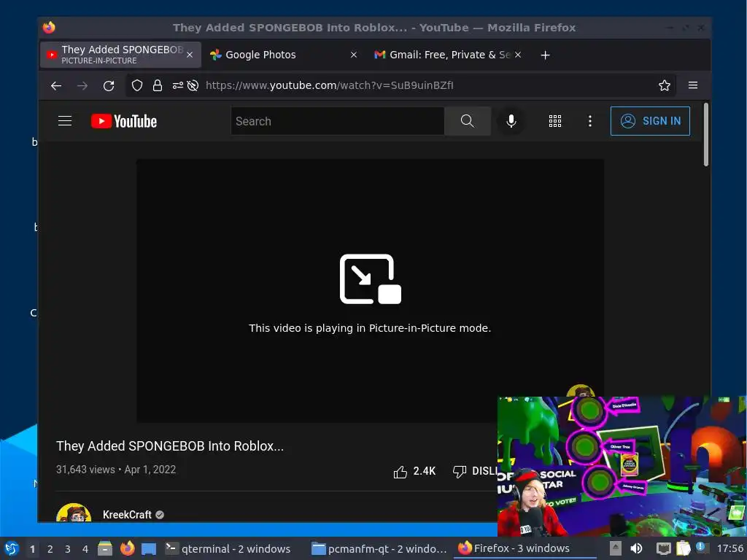Image resolution: width=747 pixels, height=560 pixels.
Task: Open the YouTube guide menu
Action: coord(65,121)
